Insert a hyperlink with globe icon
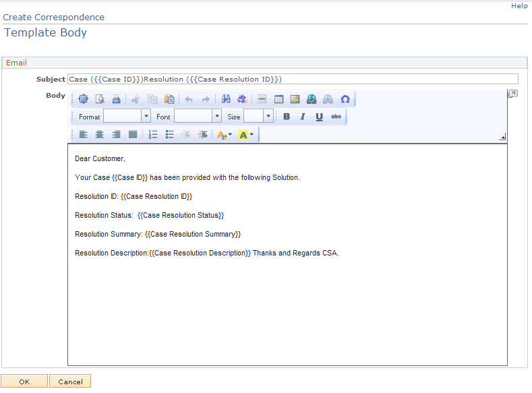532x393 pixels. 312,99
